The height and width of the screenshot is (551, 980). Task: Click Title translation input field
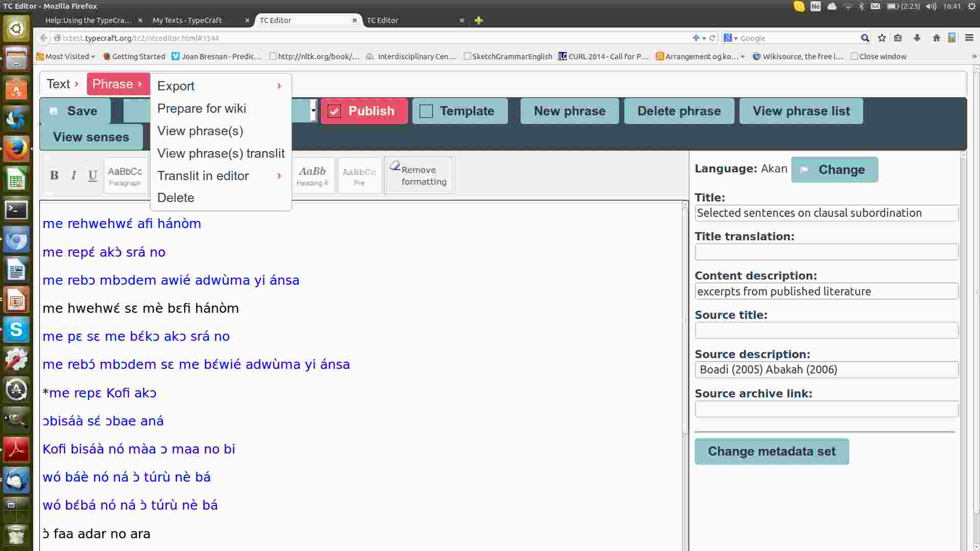[826, 252]
